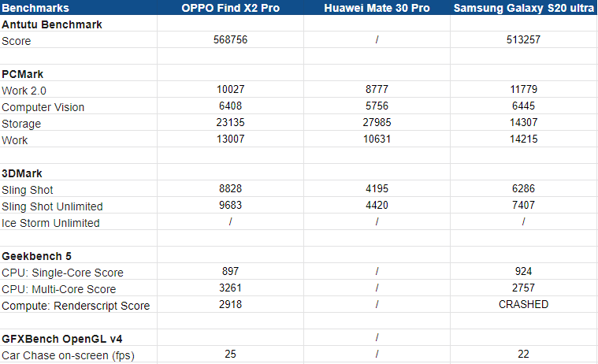Click the Car Chase value 22

pyautogui.click(x=523, y=354)
